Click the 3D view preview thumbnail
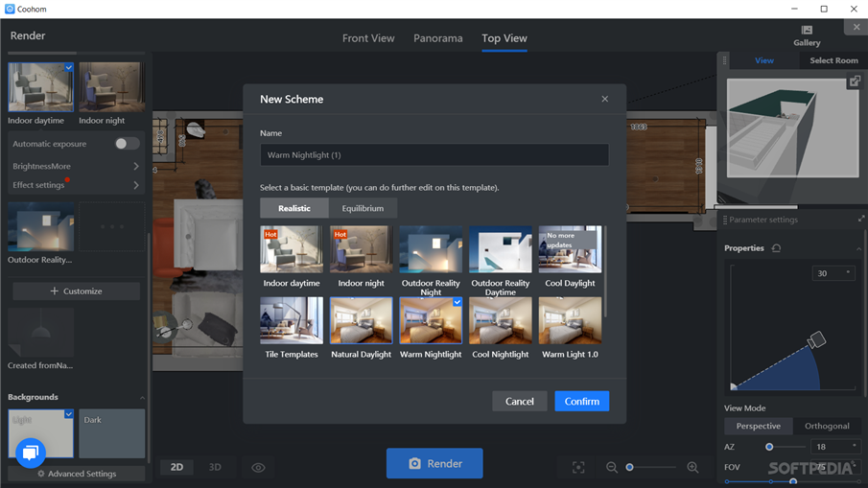Image resolution: width=868 pixels, height=488 pixels. click(x=793, y=128)
